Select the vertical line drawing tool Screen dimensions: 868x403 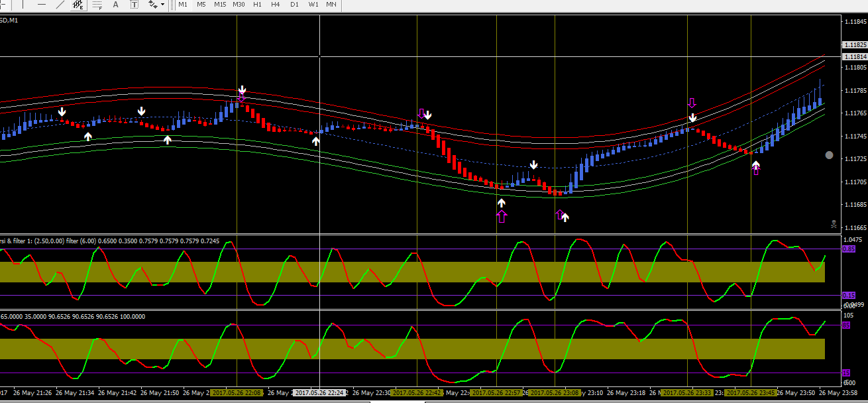coord(24,5)
